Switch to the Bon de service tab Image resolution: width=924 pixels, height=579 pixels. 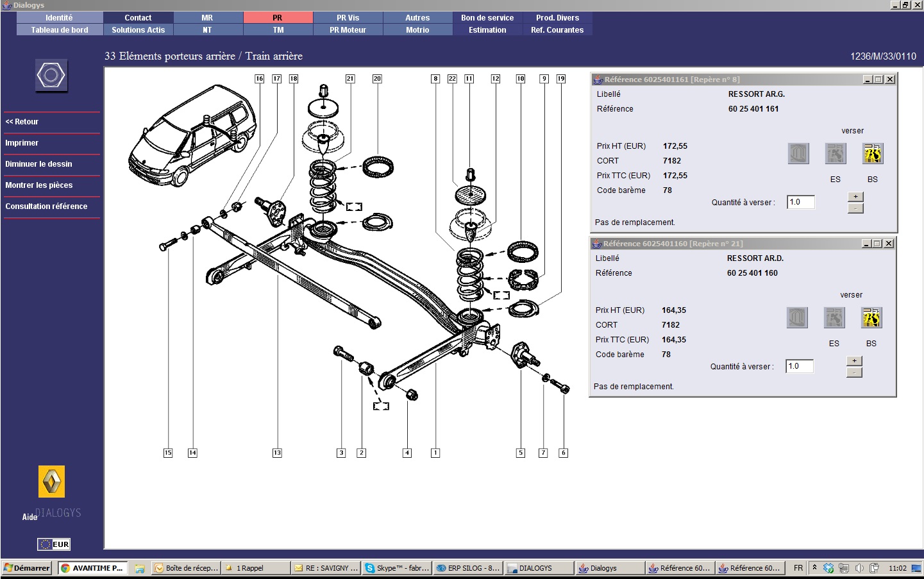pos(487,18)
